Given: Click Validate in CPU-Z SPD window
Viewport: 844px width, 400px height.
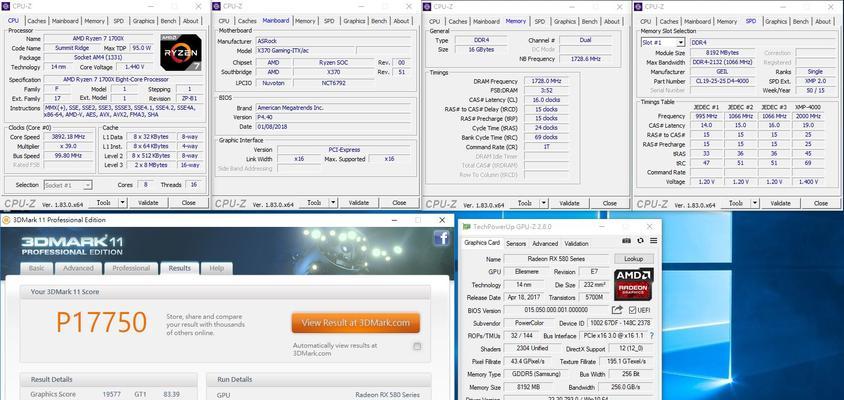Looking at the screenshot, I should (780, 203).
